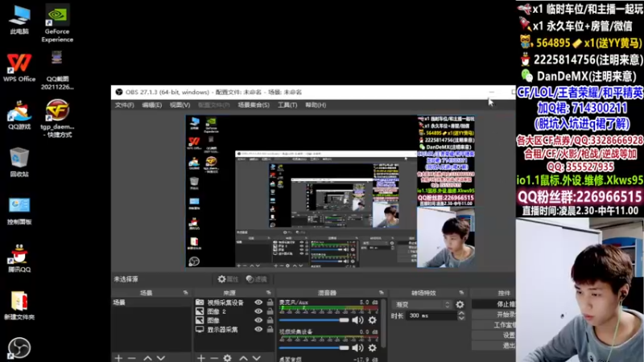
Task: Move the source up in 来源 list
Action: pyautogui.click(x=244, y=358)
